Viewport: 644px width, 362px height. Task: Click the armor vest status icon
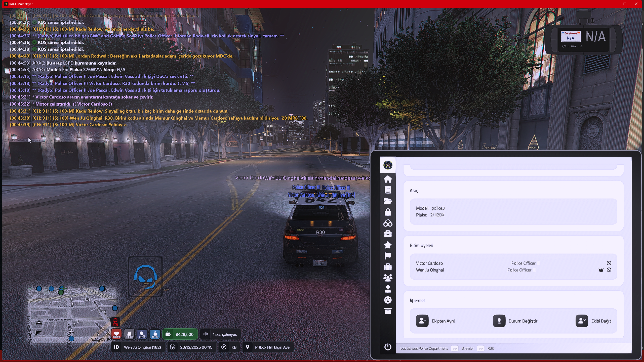click(129, 334)
